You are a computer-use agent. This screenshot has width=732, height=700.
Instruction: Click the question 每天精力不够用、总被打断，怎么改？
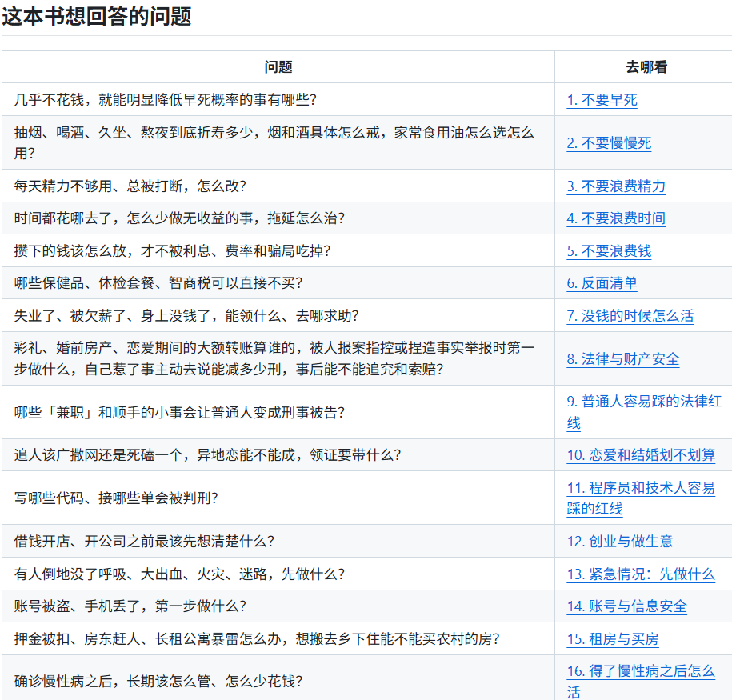[130, 186]
